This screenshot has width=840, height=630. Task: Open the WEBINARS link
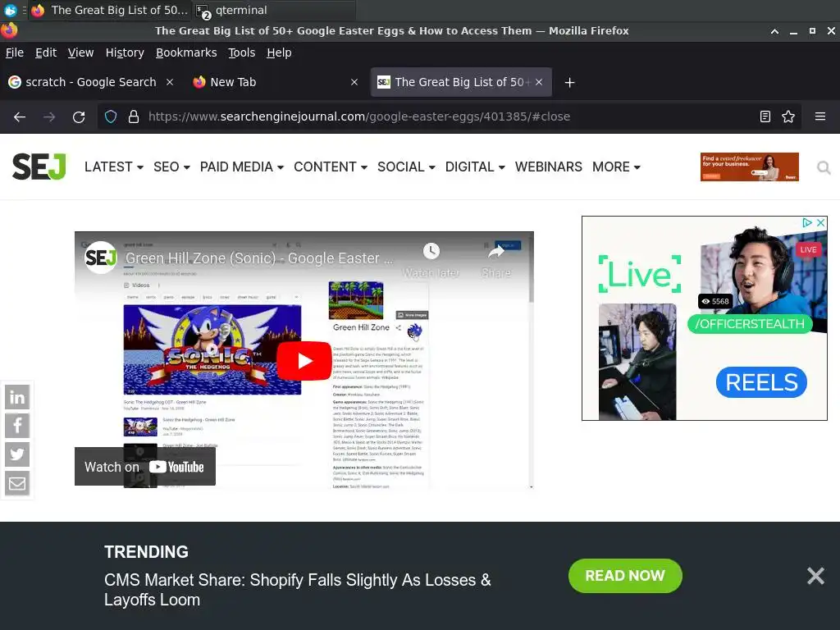tap(549, 167)
